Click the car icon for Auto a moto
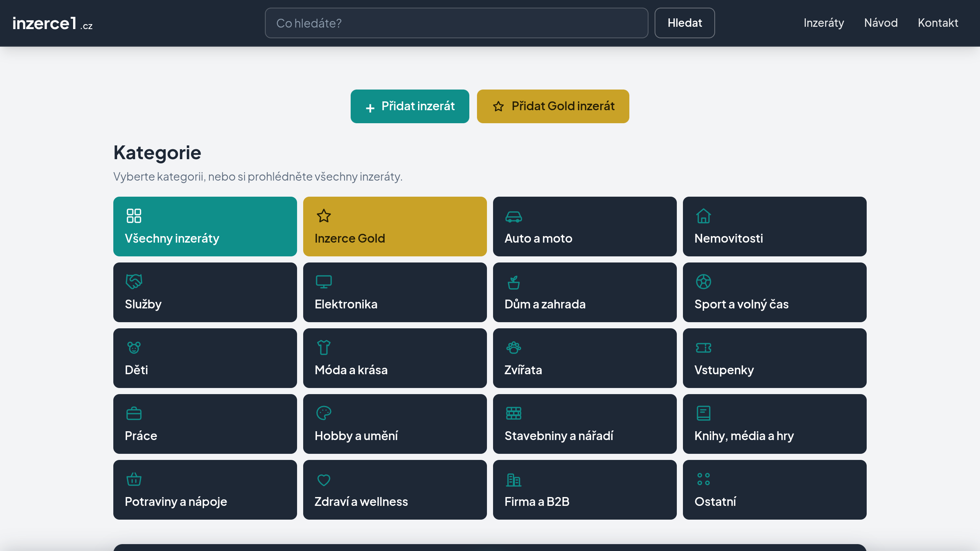 click(514, 217)
